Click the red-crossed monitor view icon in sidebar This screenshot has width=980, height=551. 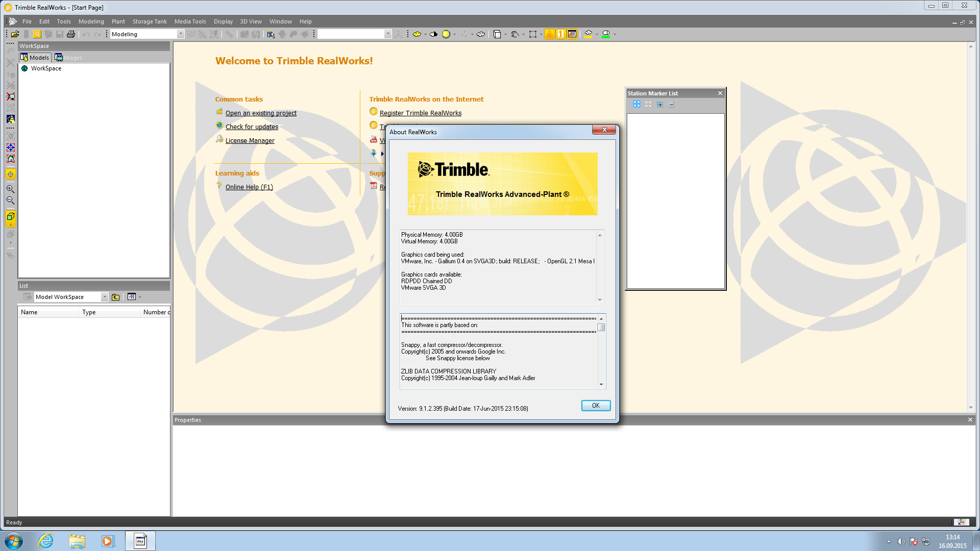11,96
